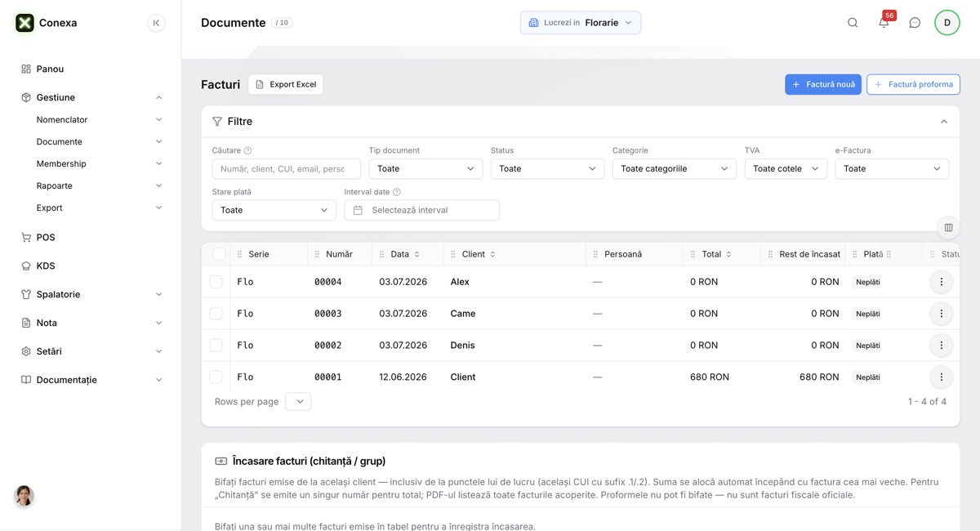
Task: Open the Stare plată dropdown
Action: click(274, 211)
